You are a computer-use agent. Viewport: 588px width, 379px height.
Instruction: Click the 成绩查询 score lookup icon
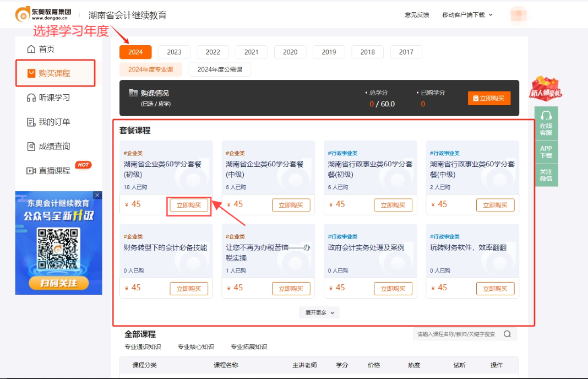click(31, 147)
